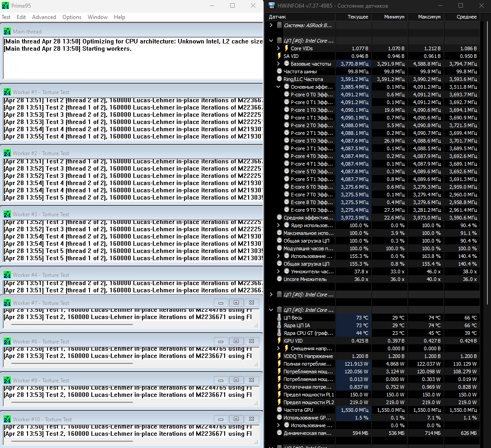Click the Worker #2 Torture Test icon
This screenshot has width=491, height=448.
(7, 153)
